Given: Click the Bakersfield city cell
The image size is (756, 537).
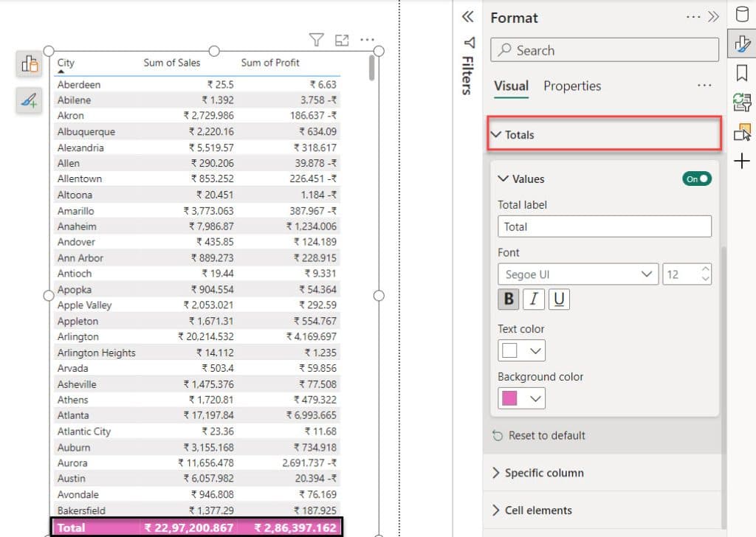Looking at the screenshot, I should (81, 510).
